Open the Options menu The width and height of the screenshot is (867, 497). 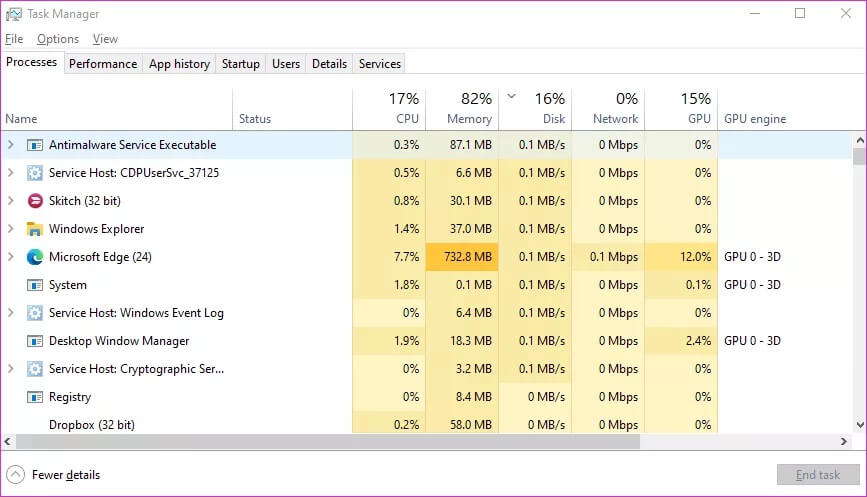pos(58,39)
